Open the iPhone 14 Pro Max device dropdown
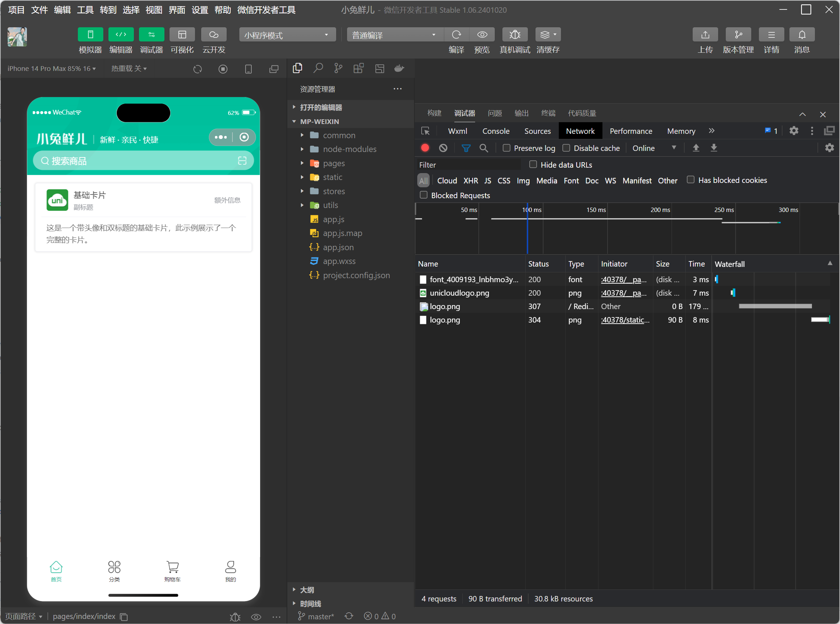 (51, 68)
